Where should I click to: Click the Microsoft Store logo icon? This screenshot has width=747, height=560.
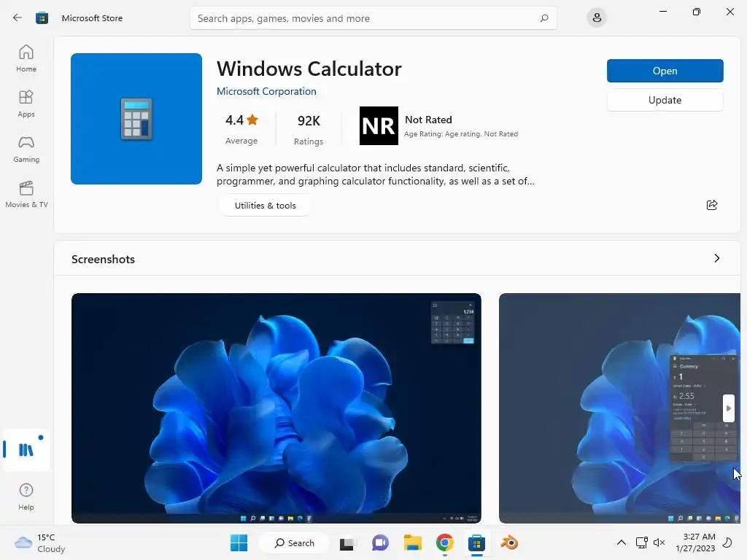(x=42, y=18)
